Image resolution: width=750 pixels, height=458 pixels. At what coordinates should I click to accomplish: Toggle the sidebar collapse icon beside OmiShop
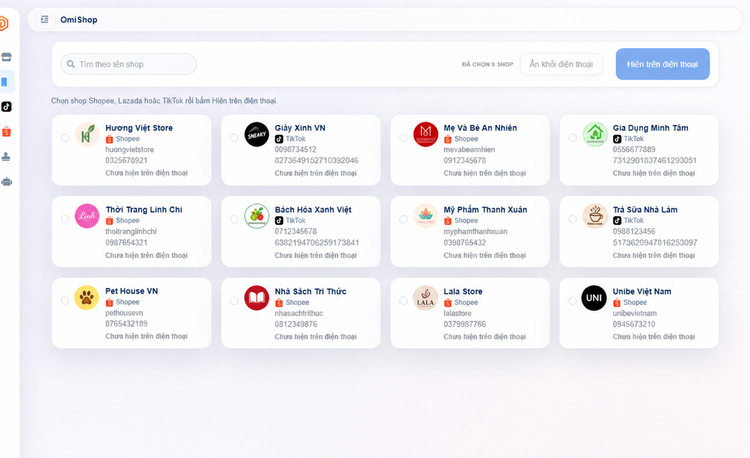coord(44,20)
